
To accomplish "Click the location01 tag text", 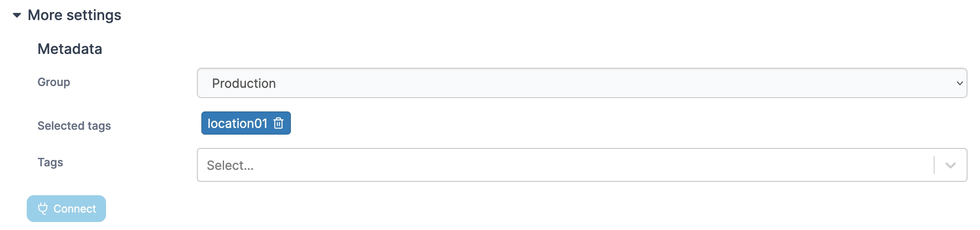I will click(237, 123).
